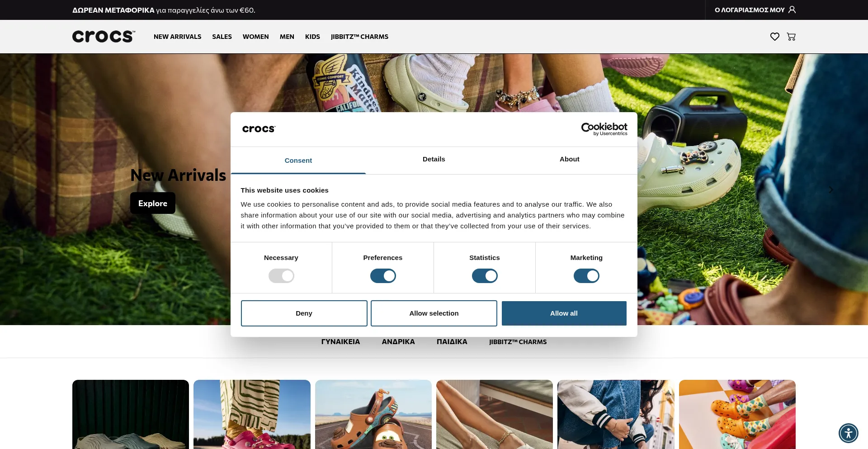The height and width of the screenshot is (449, 868).
Task: Click the New Arrivals hero heading
Action: 178,175
